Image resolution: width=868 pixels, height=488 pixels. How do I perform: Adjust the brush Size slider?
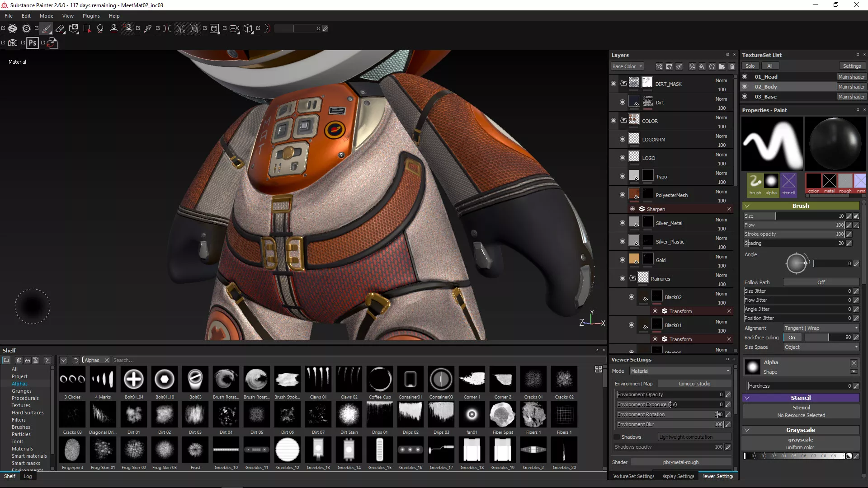(x=775, y=216)
